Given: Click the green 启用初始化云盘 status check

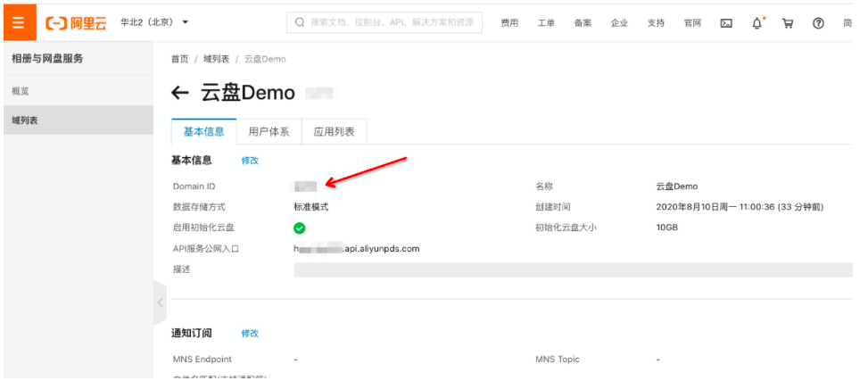Looking at the screenshot, I should [x=300, y=228].
